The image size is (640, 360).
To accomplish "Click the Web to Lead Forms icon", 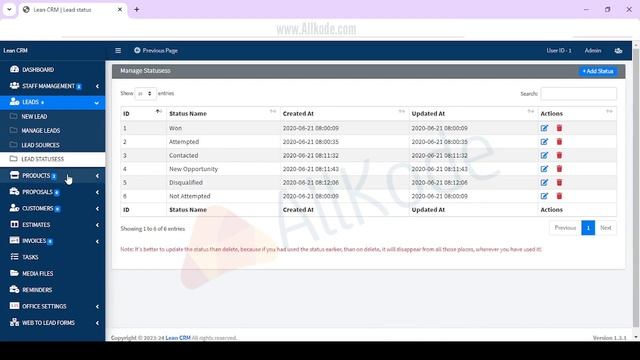I will pos(14,322).
